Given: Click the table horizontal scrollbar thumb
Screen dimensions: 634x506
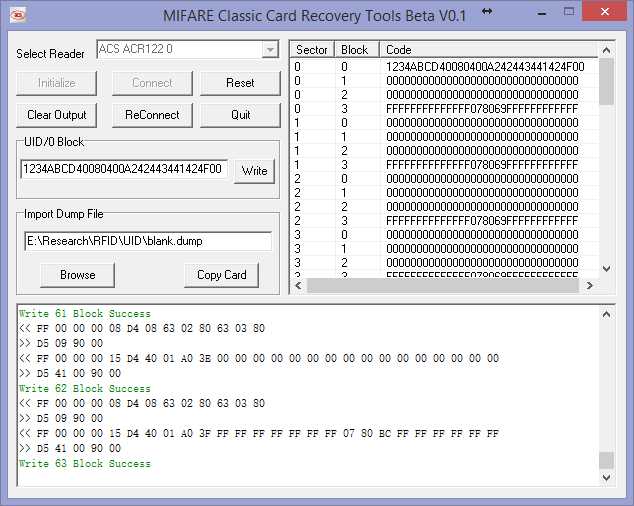Looking at the screenshot, I should pos(443,286).
